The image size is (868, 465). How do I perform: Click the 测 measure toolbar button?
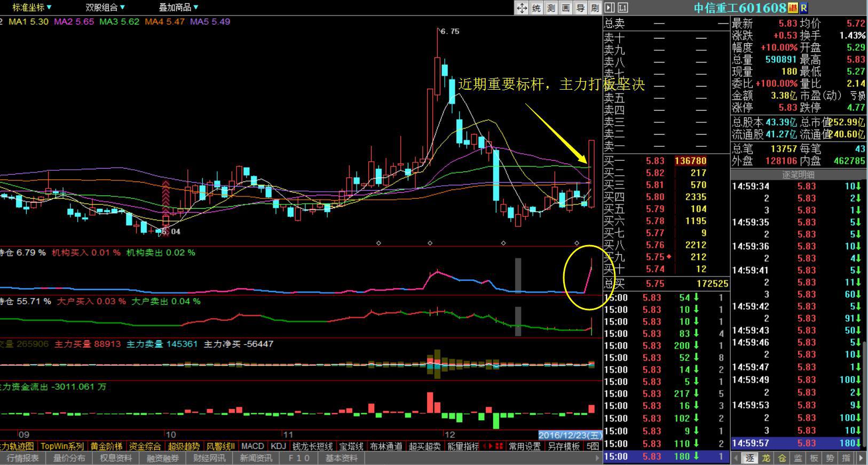point(551,8)
